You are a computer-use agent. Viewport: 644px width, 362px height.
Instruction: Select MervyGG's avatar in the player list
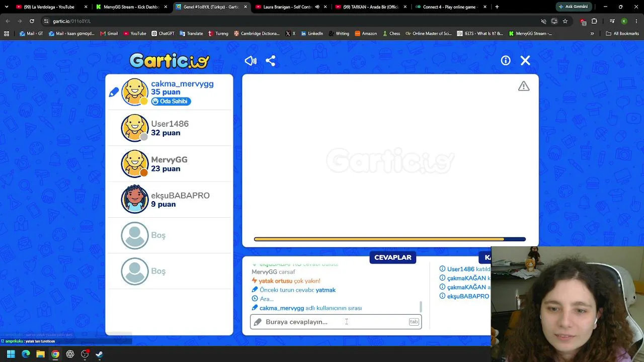click(135, 164)
